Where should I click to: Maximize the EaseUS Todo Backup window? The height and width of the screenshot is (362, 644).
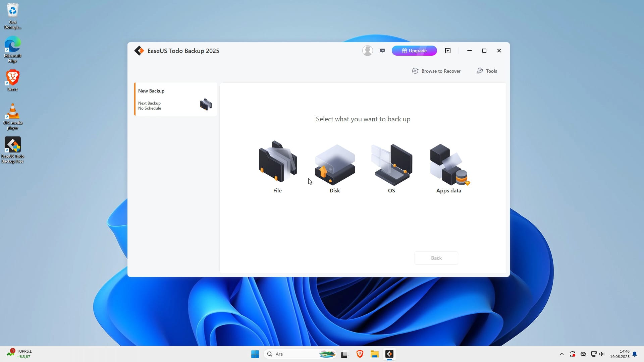point(484,51)
